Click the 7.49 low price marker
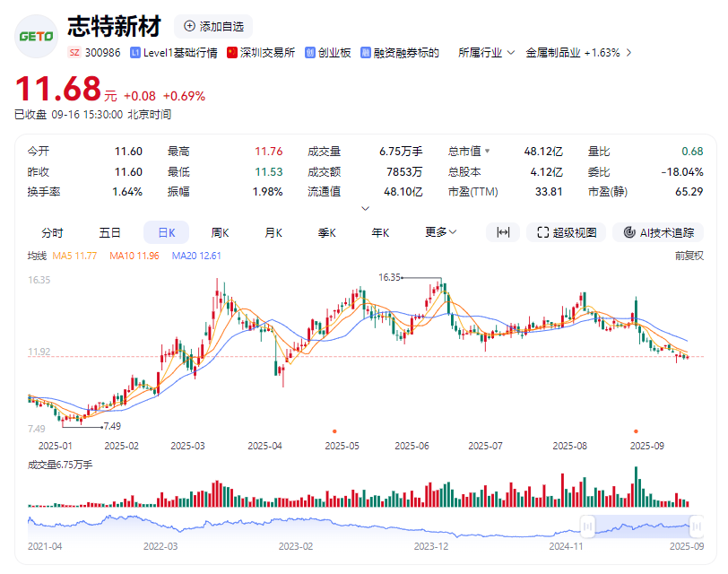The width and height of the screenshot is (728, 574). coord(112,426)
